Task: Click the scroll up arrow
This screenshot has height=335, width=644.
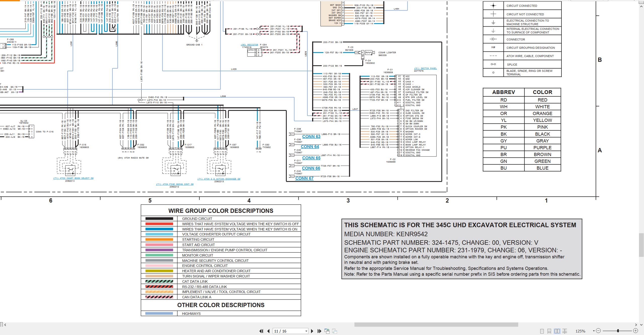Action: 641,6
